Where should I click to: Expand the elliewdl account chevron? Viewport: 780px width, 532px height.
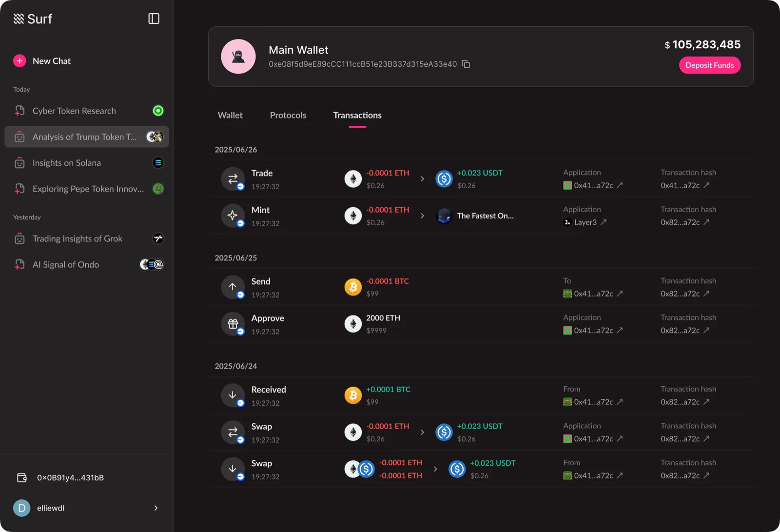[156, 508]
